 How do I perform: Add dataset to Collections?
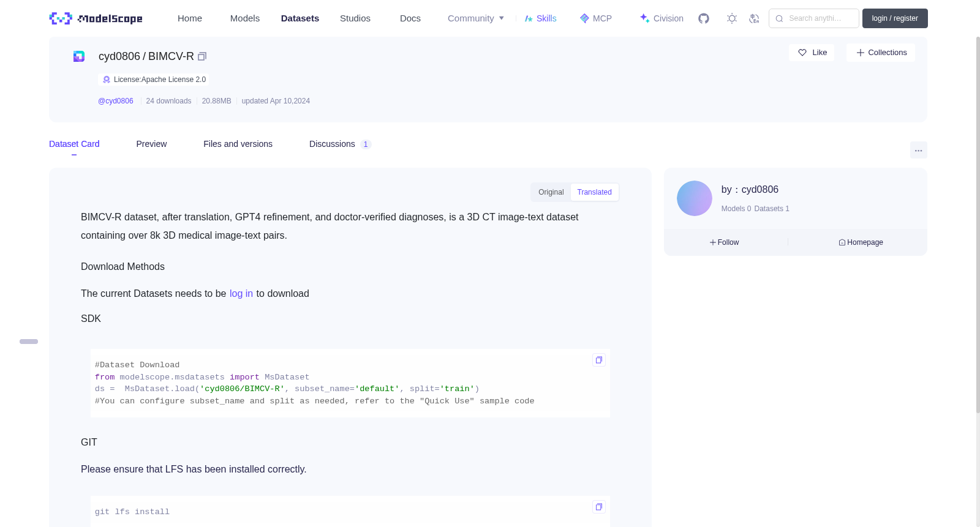point(881,53)
